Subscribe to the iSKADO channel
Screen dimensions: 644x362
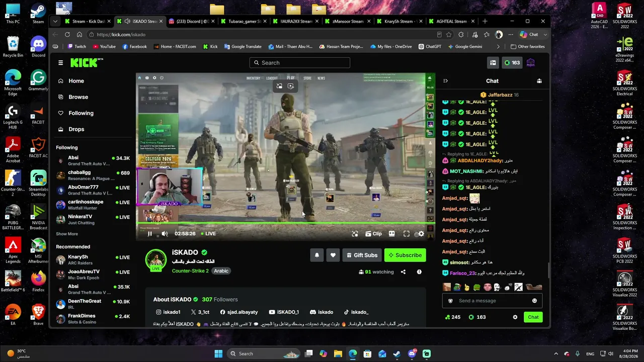tap(405, 255)
